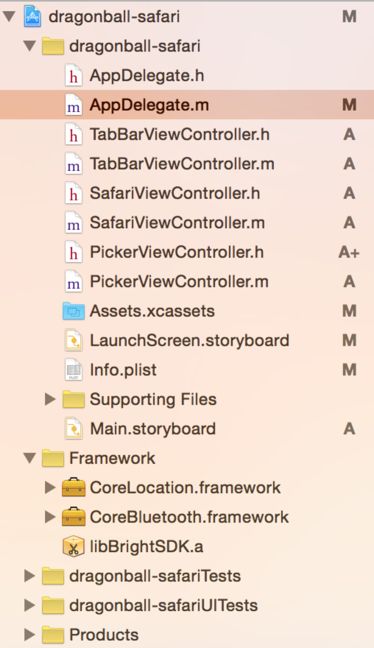Click the libBrightSDK.a library icon
The height and width of the screenshot is (648, 374).
74,547
